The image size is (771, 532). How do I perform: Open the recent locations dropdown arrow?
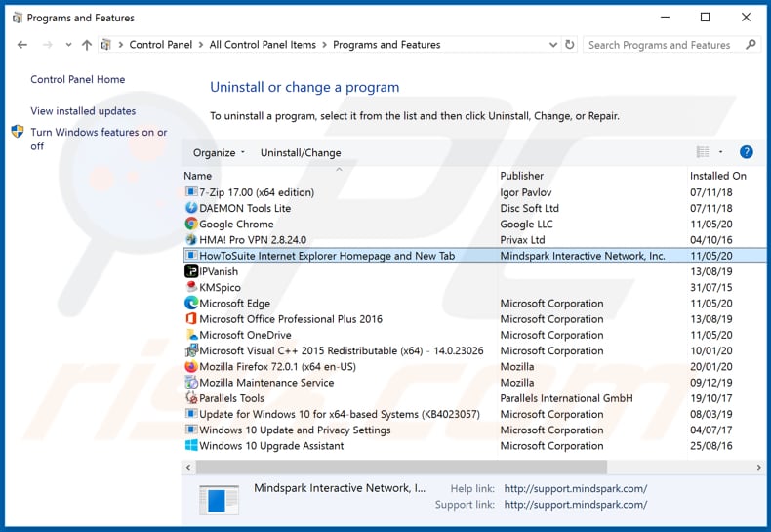68,45
